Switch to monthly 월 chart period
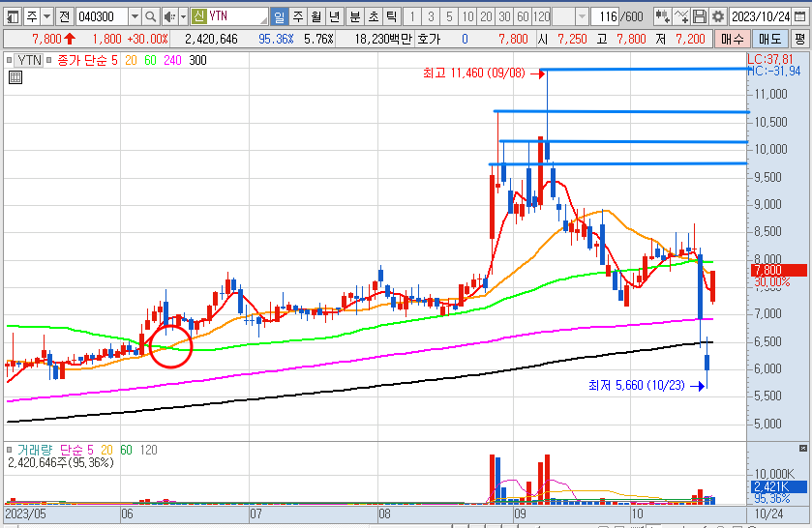This screenshot has width=812, height=528. click(x=316, y=17)
